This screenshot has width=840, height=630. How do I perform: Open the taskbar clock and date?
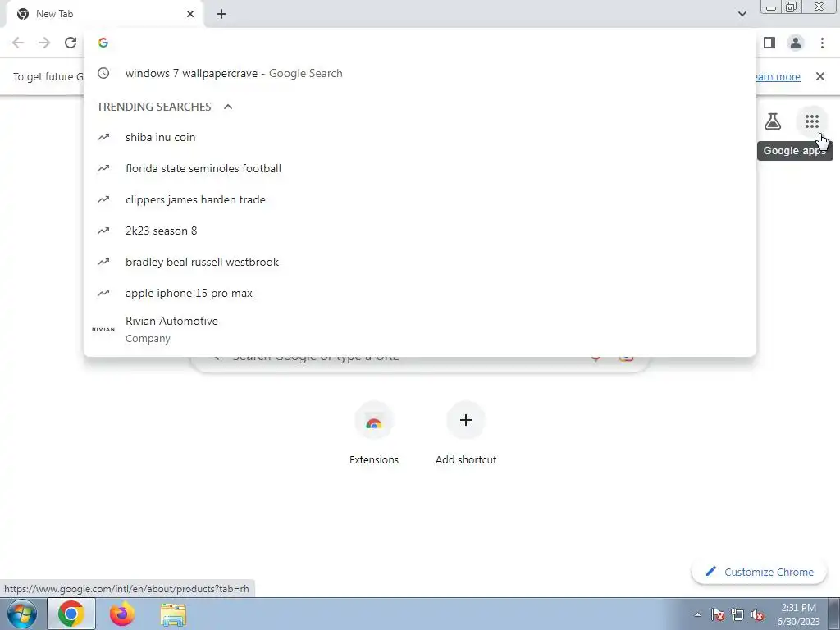[798, 614]
